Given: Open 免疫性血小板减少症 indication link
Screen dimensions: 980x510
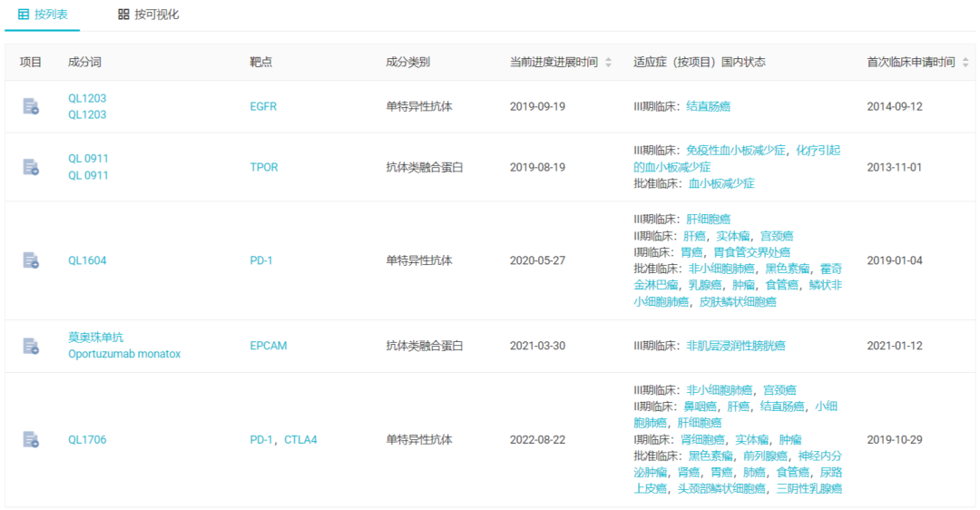Looking at the screenshot, I should click(735, 151).
